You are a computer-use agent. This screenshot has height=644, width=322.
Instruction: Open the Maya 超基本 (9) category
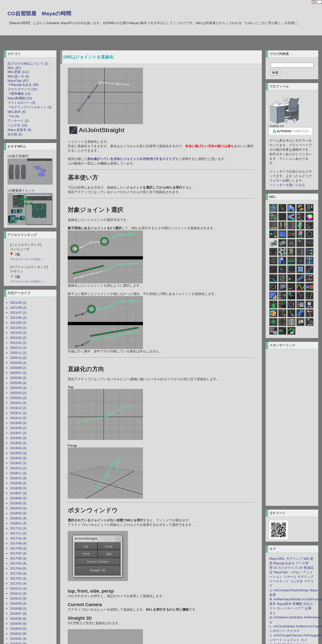pyautogui.click(x=19, y=130)
